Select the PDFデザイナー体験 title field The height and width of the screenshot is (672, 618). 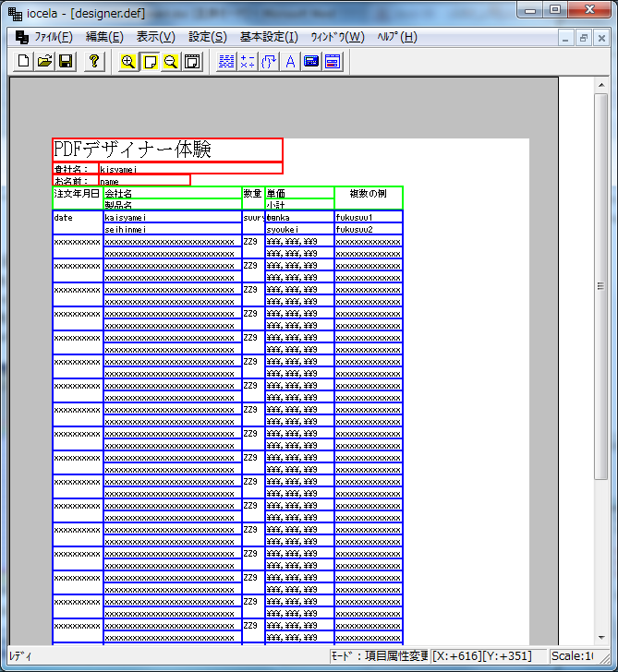(168, 150)
